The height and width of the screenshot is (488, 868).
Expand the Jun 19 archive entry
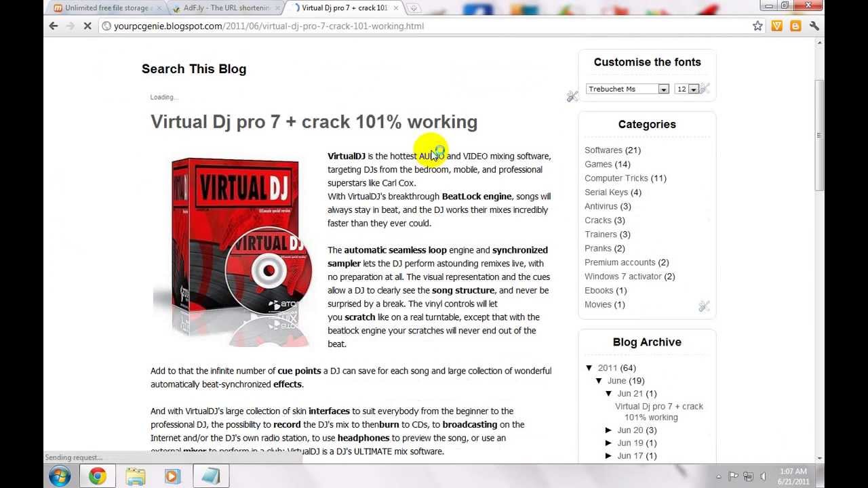coord(609,443)
